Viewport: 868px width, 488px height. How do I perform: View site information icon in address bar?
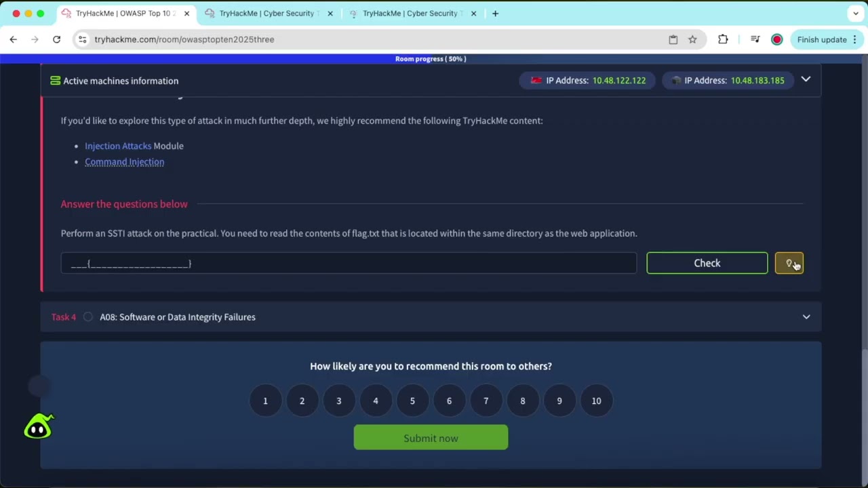click(x=82, y=39)
